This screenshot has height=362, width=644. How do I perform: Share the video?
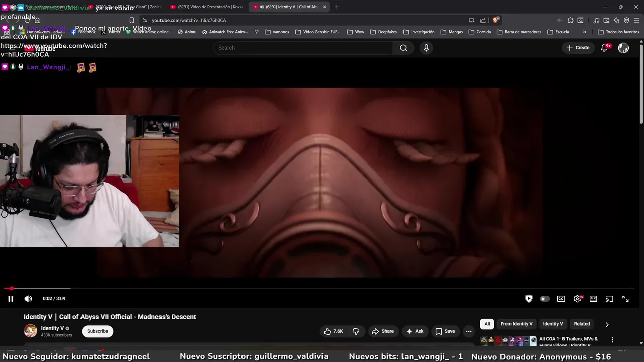(383, 331)
